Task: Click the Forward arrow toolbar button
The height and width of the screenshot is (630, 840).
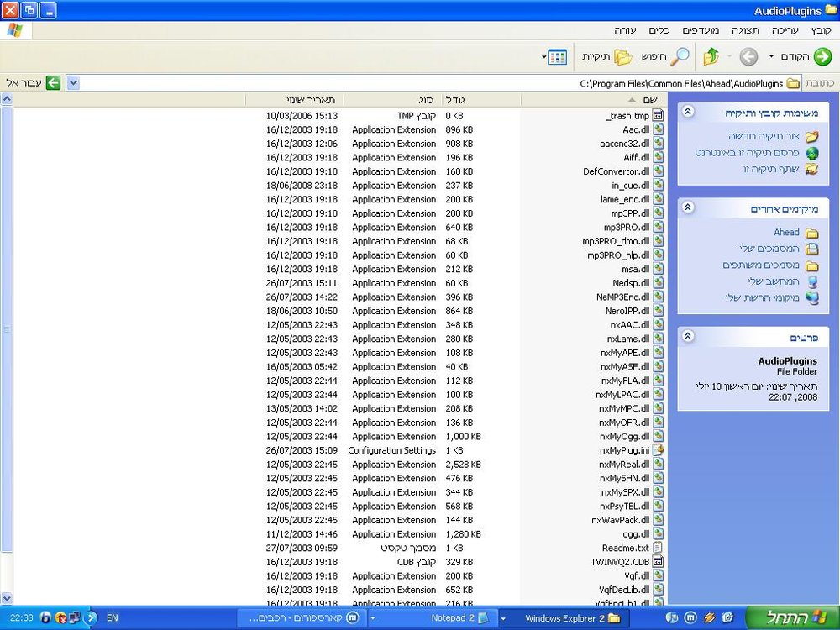Action: coord(748,56)
